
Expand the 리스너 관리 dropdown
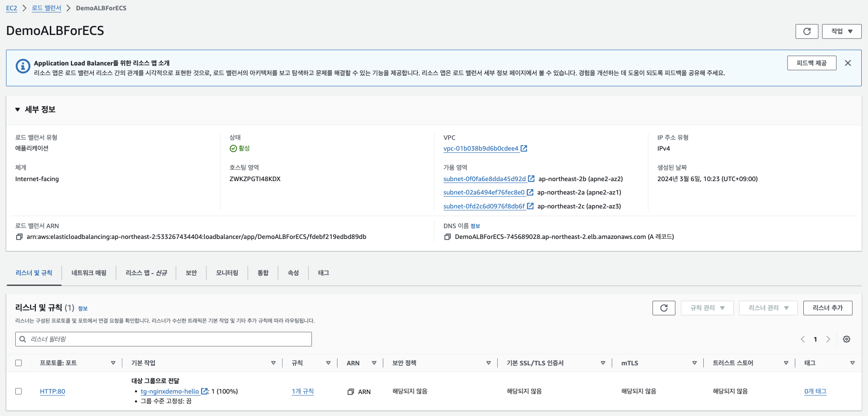(x=768, y=308)
